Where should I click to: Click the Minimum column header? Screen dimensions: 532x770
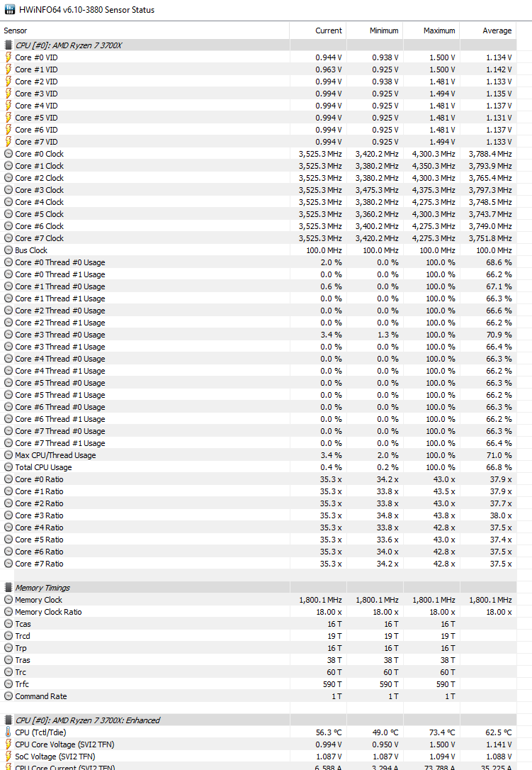(x=384, y=30)
